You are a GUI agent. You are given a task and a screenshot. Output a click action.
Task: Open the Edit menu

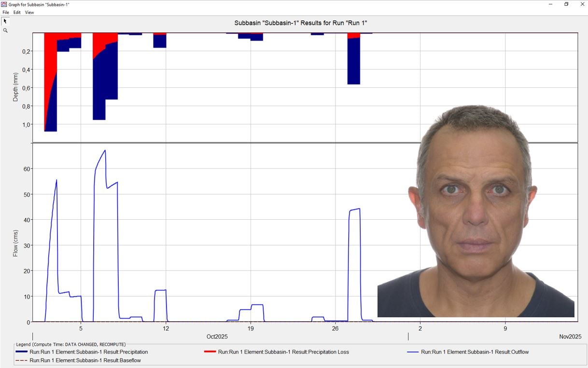tap(17, 13)
